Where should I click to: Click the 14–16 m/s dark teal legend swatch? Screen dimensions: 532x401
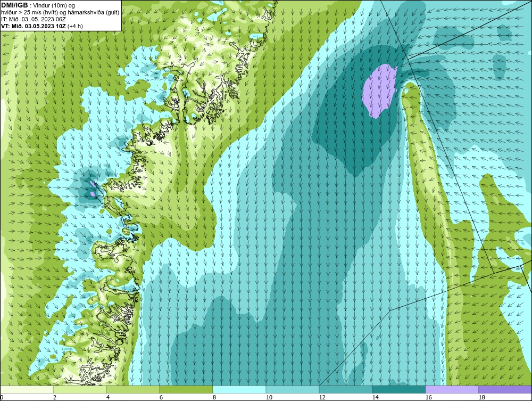398,389
